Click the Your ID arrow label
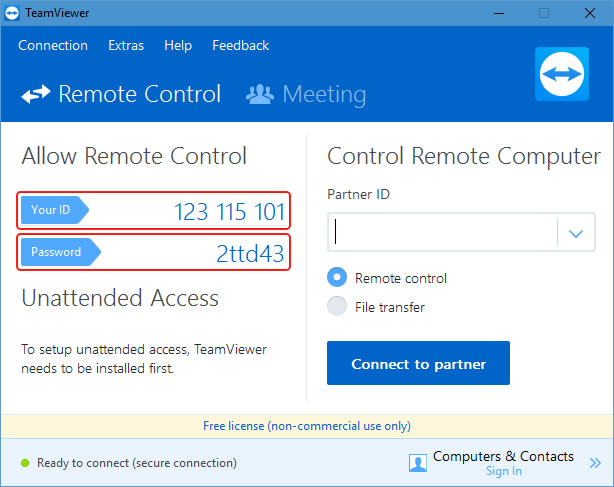 [x=55, y=210]
